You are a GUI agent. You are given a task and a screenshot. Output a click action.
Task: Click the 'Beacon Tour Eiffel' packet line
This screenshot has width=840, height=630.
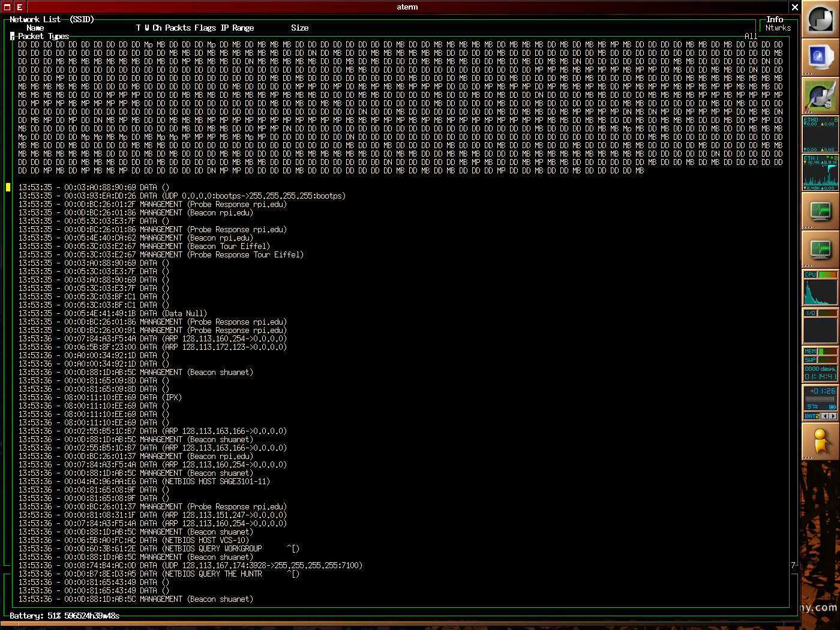coord(144,246)
